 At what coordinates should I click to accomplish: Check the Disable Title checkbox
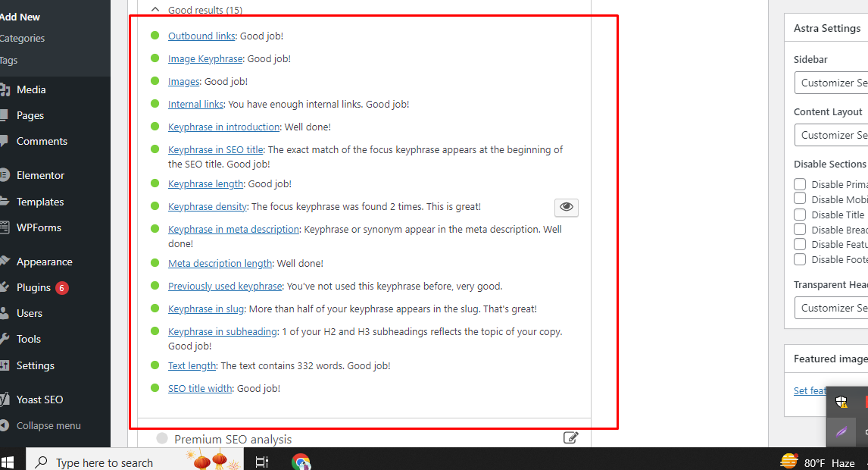[800, 214]
